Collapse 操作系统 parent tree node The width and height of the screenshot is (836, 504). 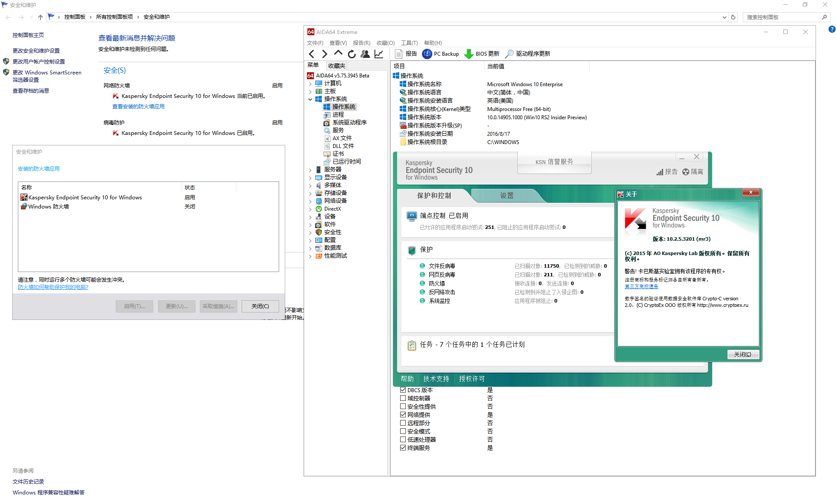click(310, 99)
